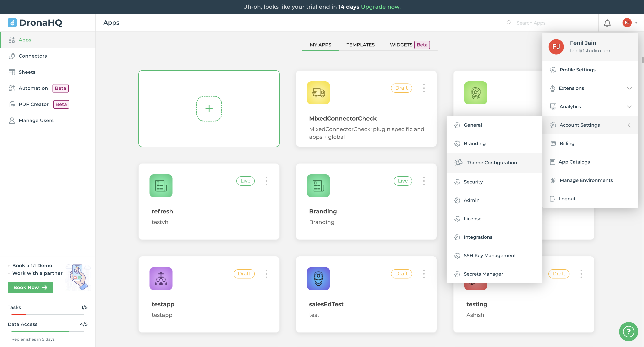Open Integrations settings
The height and width of the screenshot is (347, 644).
[494, 237]
